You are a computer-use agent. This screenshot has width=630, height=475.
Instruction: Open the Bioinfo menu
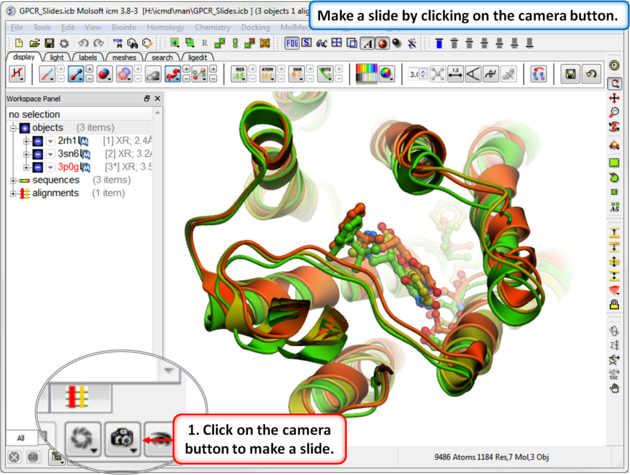coord(125,27)
